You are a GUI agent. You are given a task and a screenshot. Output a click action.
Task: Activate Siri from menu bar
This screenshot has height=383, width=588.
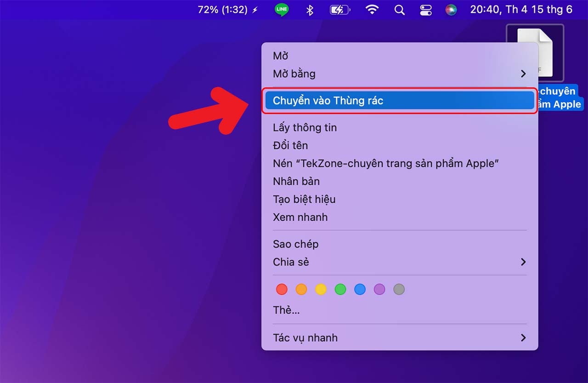click(451, 10)
